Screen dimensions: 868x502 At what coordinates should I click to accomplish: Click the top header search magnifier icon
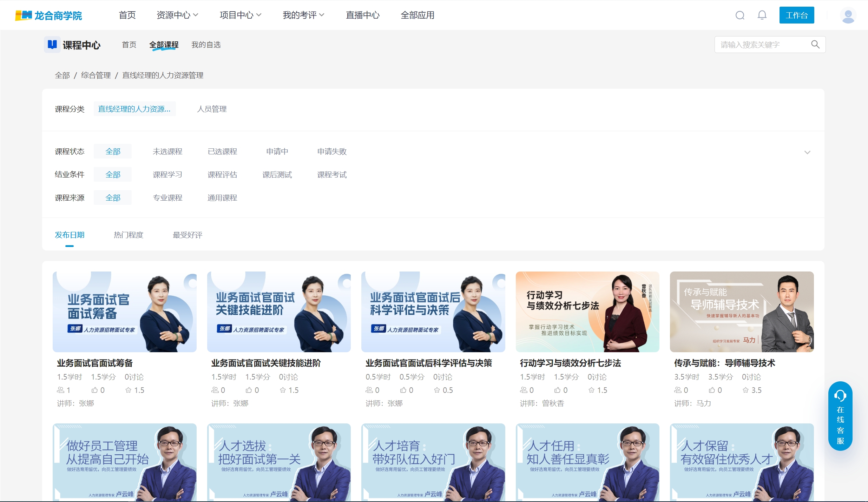740,15
